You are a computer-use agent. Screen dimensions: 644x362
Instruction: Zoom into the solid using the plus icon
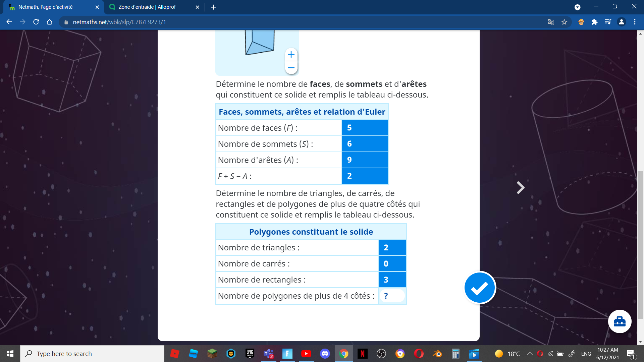(291, 54)
